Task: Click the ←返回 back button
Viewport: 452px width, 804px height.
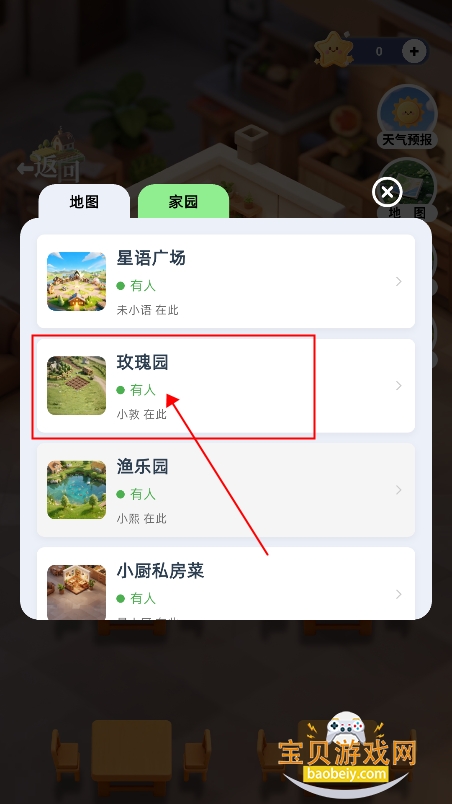Action: tap(49, 168)
